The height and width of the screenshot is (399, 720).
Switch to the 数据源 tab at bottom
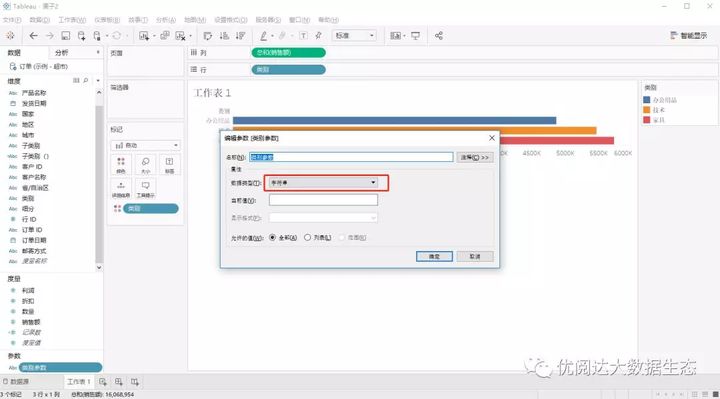click(17, 382)
